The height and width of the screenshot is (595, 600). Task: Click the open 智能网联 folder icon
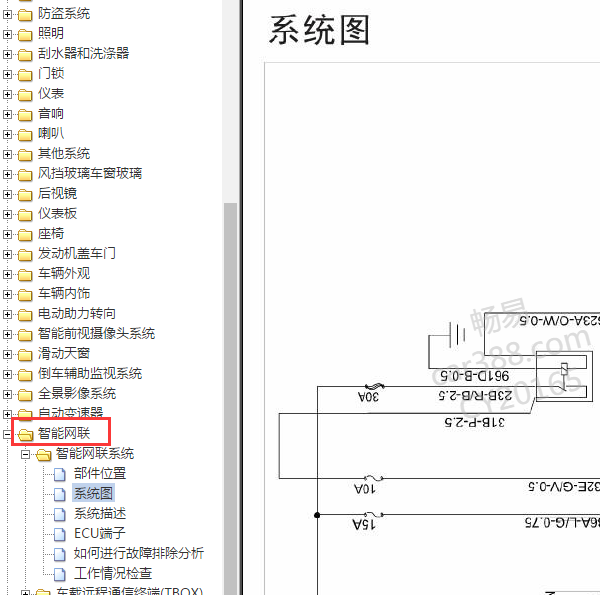click(26, 435)
